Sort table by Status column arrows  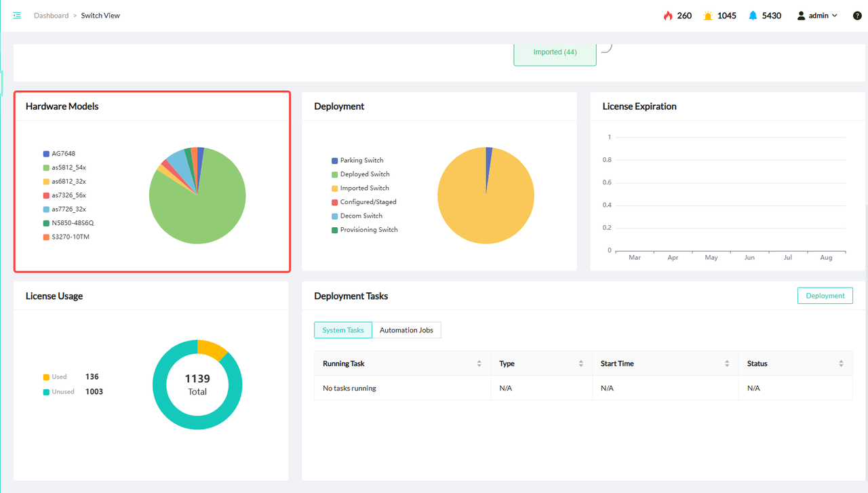[x=841, y=363]
